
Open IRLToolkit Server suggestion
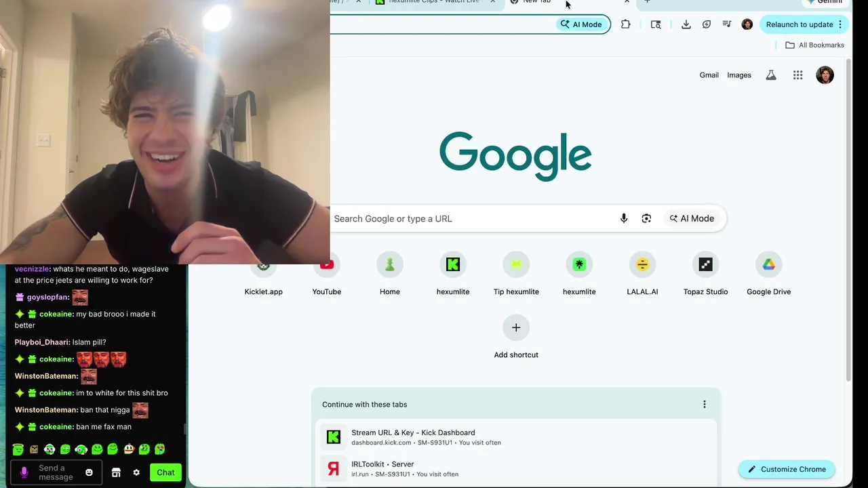coord(516,469)
